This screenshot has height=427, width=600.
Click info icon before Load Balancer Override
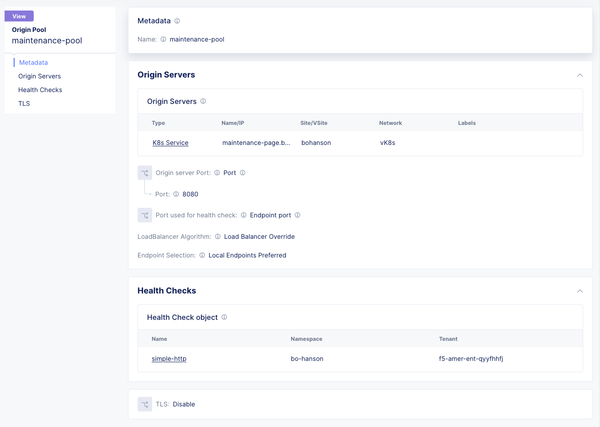[x=217, y=236]
